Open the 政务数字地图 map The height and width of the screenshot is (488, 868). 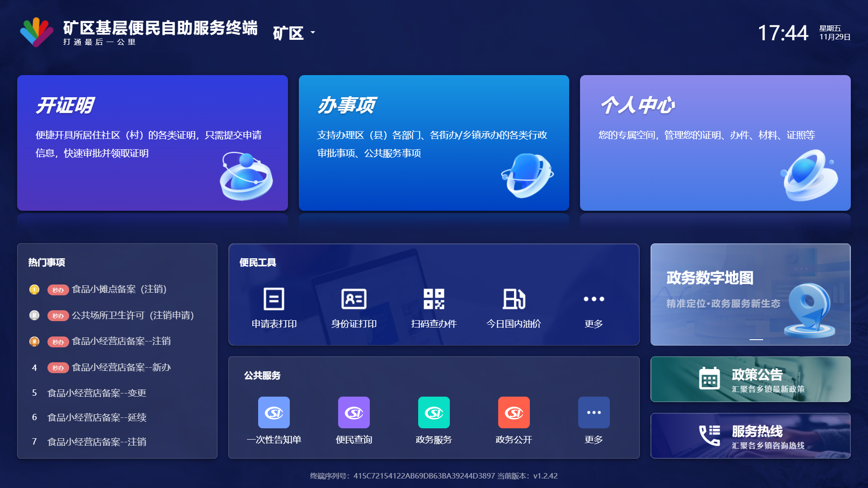click(750, 294)
